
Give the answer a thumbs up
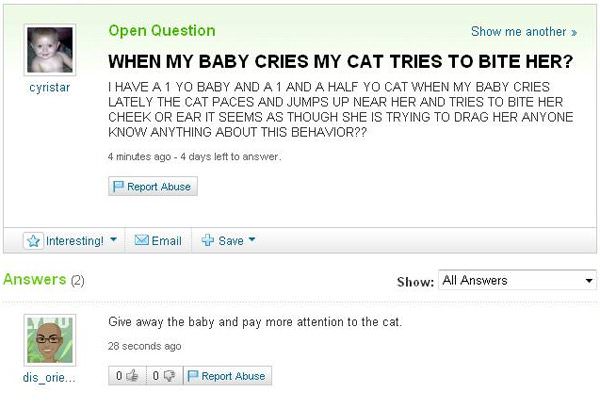131,376
